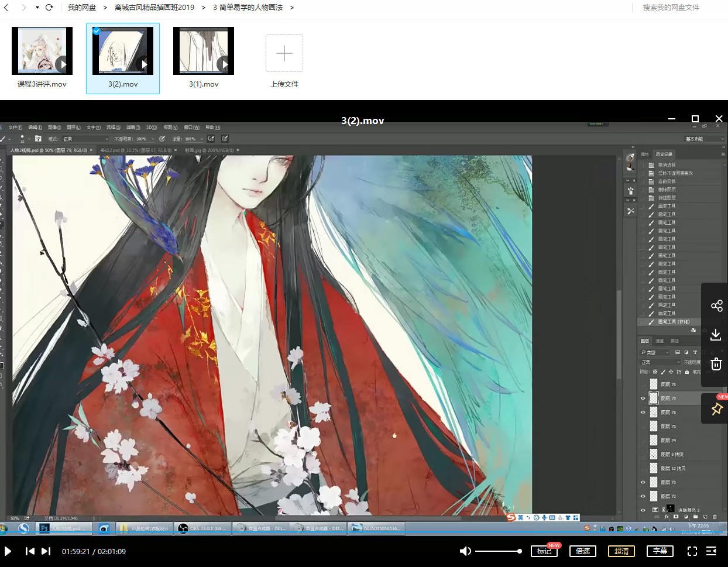This screenshot has height=567, width=728.
Task: Open the 倍速 playback speed selector
Action: pyautogui.click(x=582, y=551)
